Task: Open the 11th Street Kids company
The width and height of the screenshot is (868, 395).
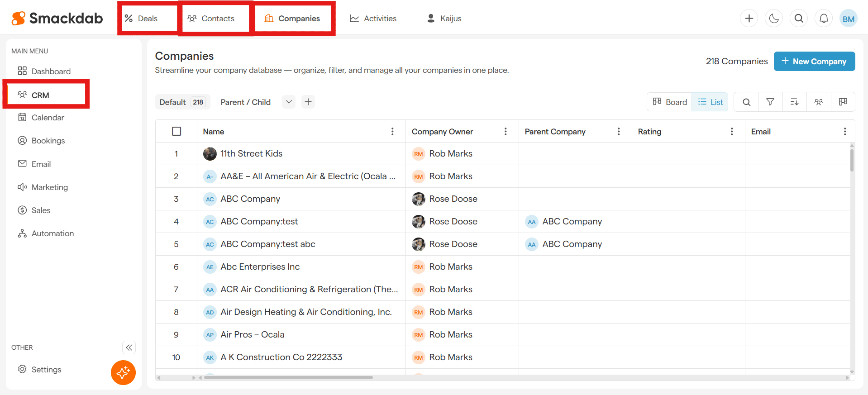Action: (251, 154)
